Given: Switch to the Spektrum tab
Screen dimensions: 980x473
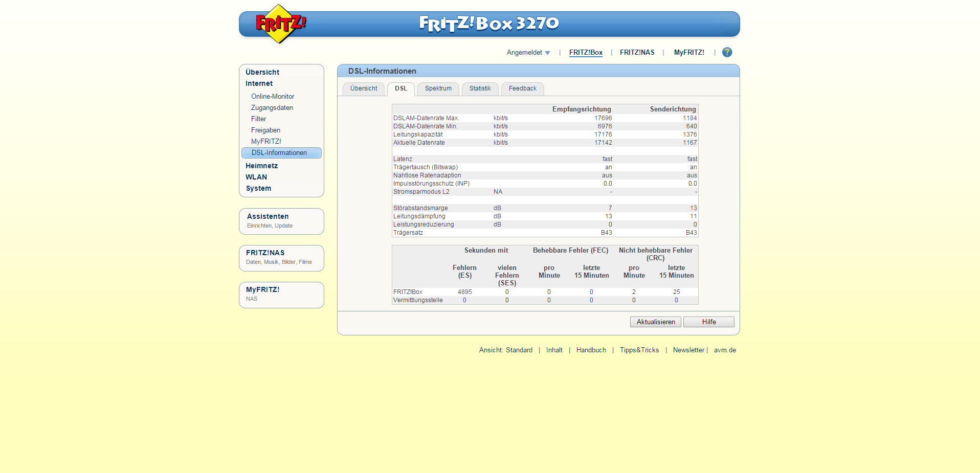Looking at the screenshot, I should click(x=438, y=88).
